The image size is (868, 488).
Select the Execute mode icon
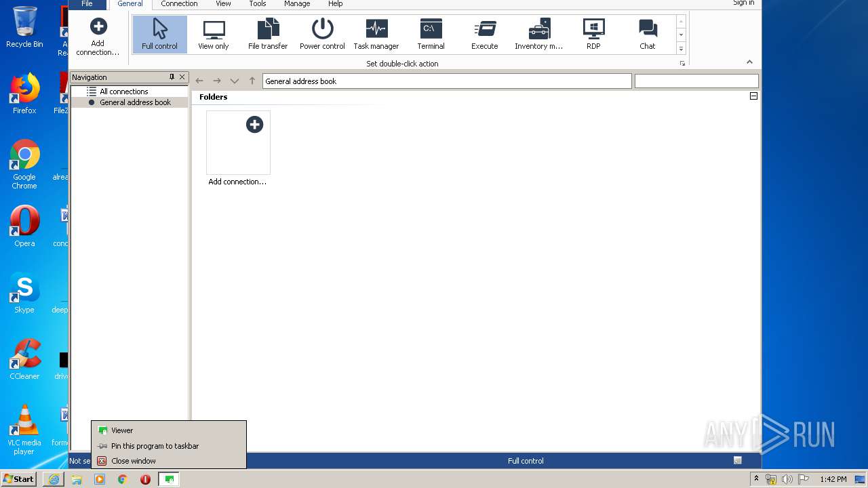pyautogui.click(x=485, y=35)
